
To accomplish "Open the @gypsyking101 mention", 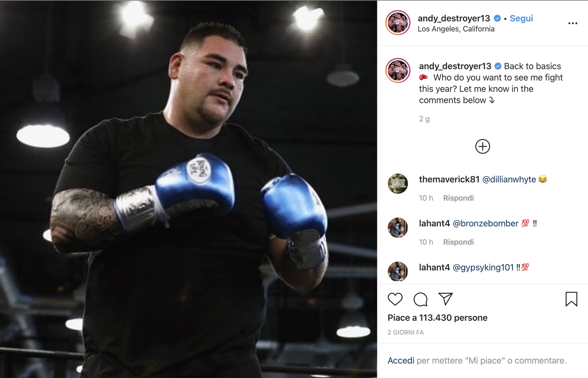I will pyautogui.click(x=483, y=267).
